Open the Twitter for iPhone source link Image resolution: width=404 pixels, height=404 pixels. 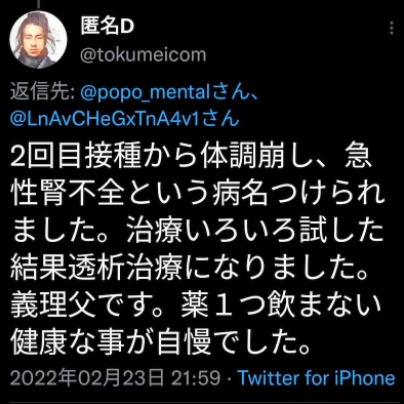click(x=316, y=378)
